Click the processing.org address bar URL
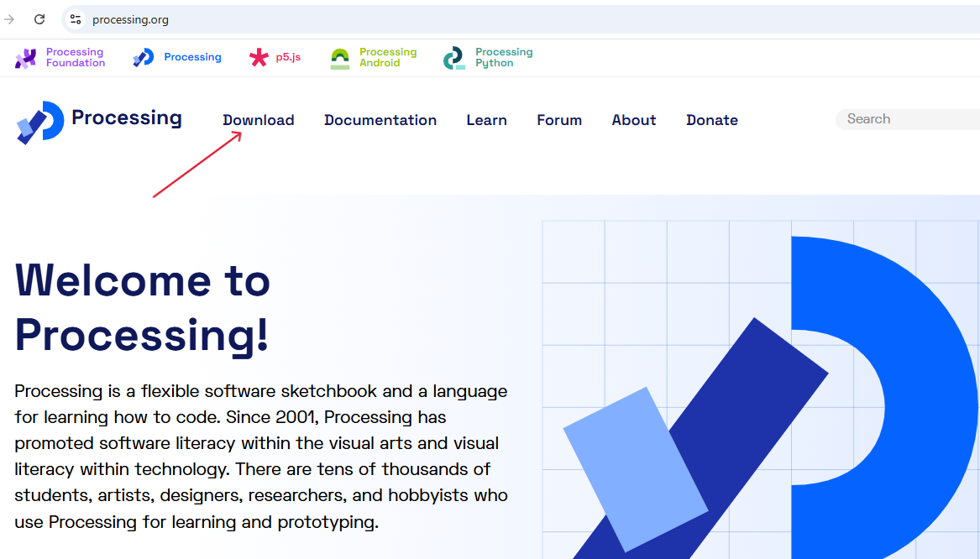The image size is (980, 559). click(x=130, y=20)
